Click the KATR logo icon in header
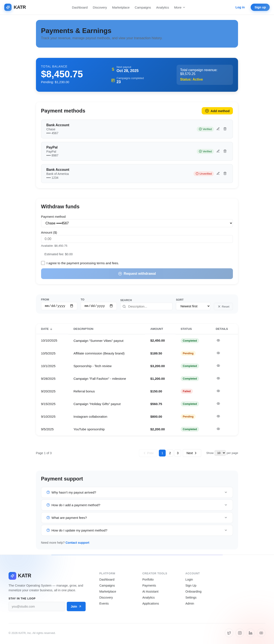Viewport: 274px width, 644px height. coord(8,7)
